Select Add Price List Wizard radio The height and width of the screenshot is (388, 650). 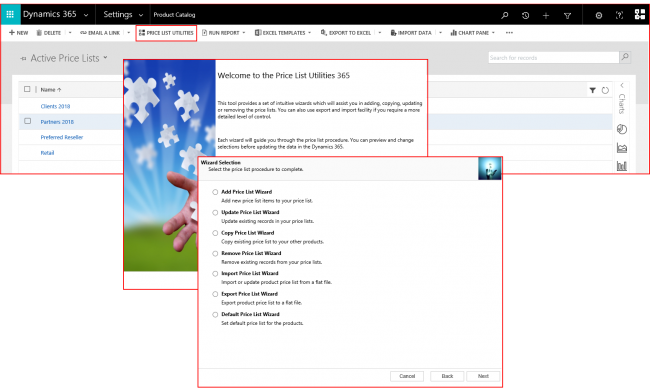pos(215,192)
